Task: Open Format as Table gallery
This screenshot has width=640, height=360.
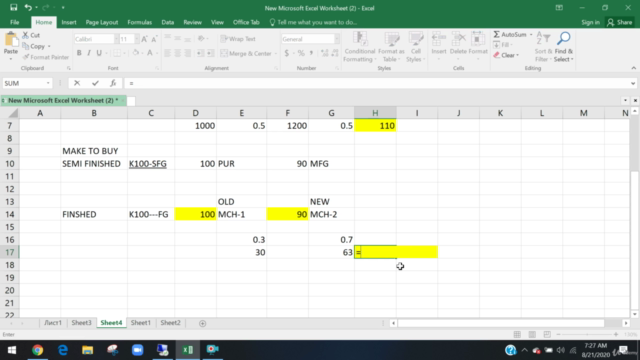Action: coord(391,47)
